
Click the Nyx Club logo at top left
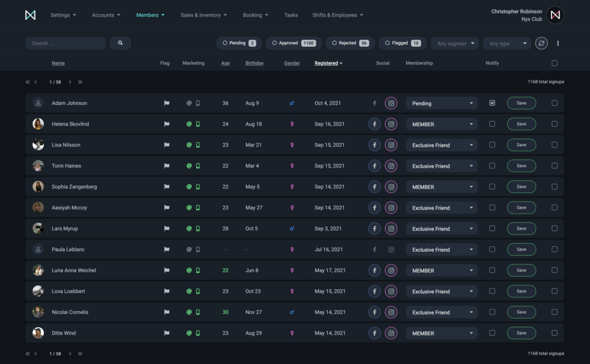tap(31, 15)
